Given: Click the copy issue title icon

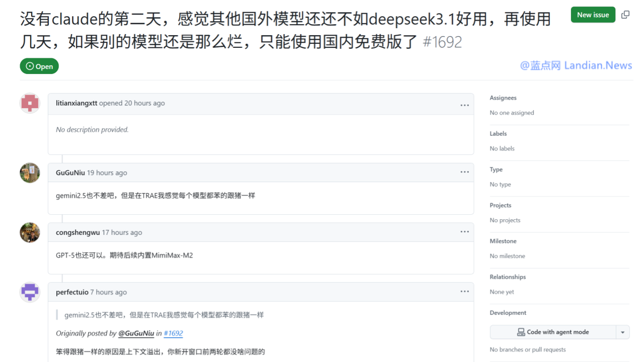Looking at the screenshot, I should click(x=625, y=15).
